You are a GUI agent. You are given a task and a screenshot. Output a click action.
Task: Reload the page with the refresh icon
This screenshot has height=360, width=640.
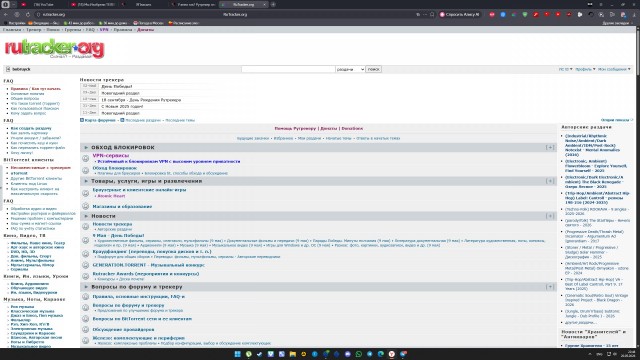coord(28,14)
